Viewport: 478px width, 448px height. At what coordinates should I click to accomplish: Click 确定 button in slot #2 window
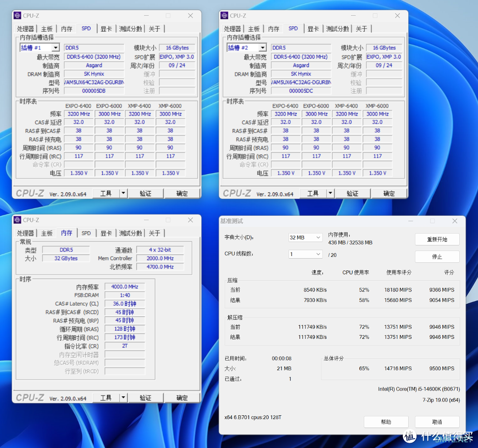point(389,193)
